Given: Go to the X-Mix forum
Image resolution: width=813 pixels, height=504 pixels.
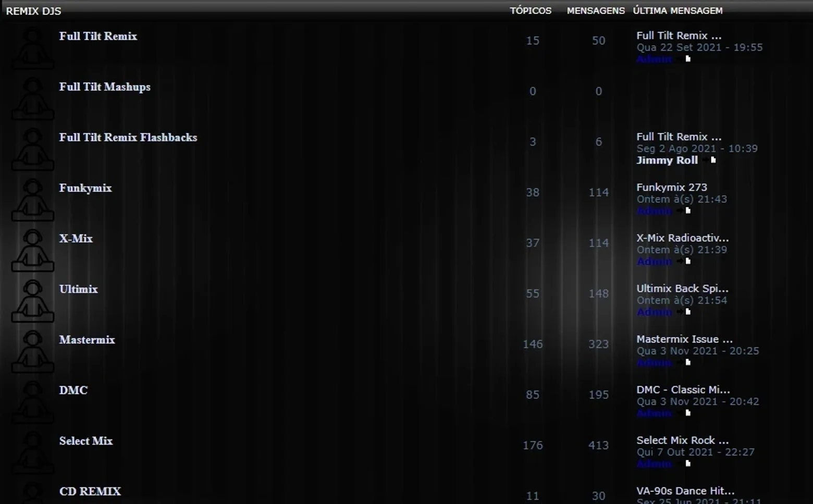Looking at the screenshot, I should coord(76,238).
